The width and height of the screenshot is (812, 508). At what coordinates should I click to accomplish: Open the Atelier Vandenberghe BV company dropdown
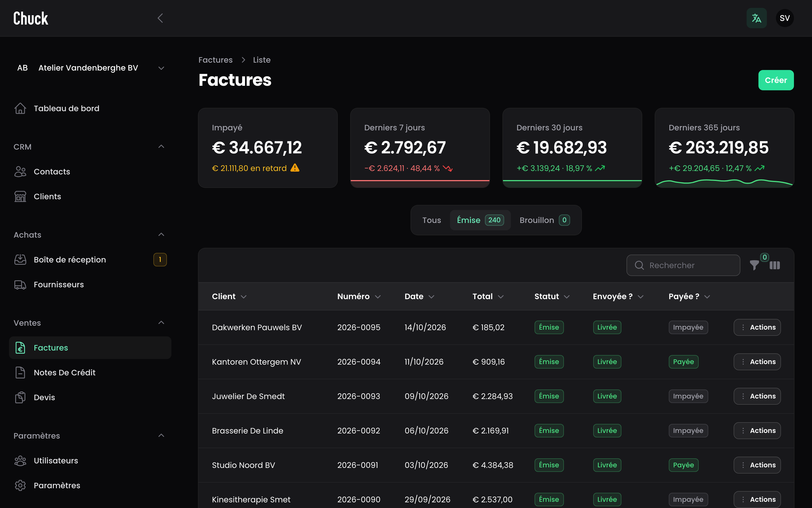pos(90,68)
